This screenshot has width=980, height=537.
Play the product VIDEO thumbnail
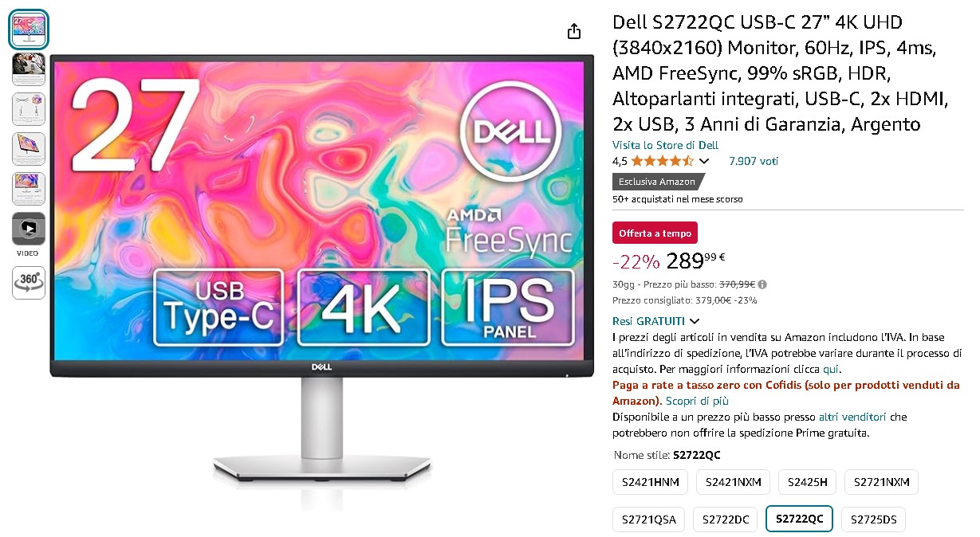pyautogui.click(x=29, y=229)
